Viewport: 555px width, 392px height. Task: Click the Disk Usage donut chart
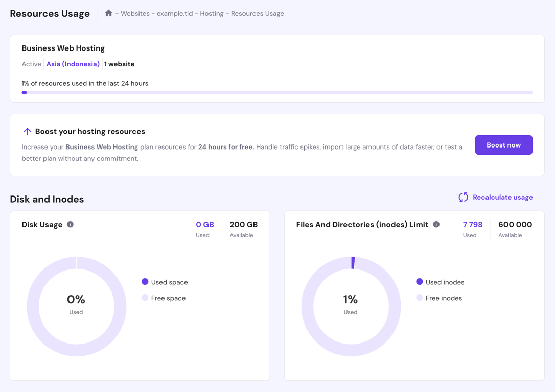pos(76,305)
